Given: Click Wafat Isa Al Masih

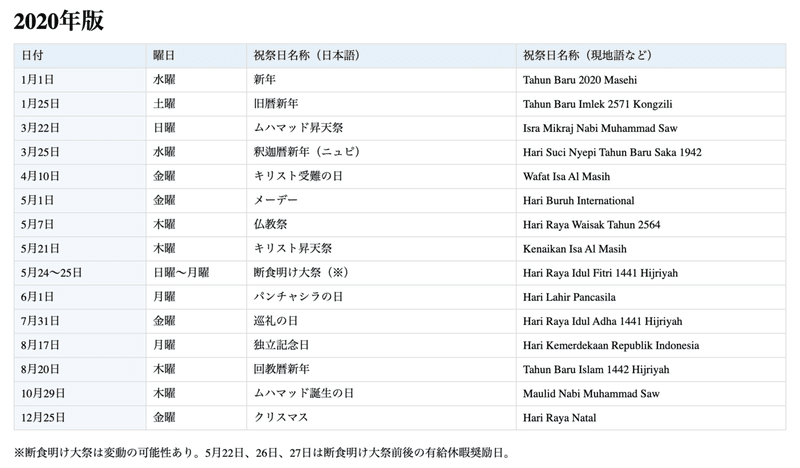Looking at the screenshot, I should [566, 177].
